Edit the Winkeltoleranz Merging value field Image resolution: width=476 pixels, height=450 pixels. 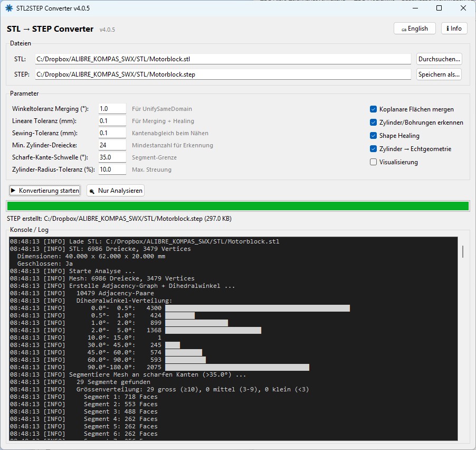click(112, 109)
